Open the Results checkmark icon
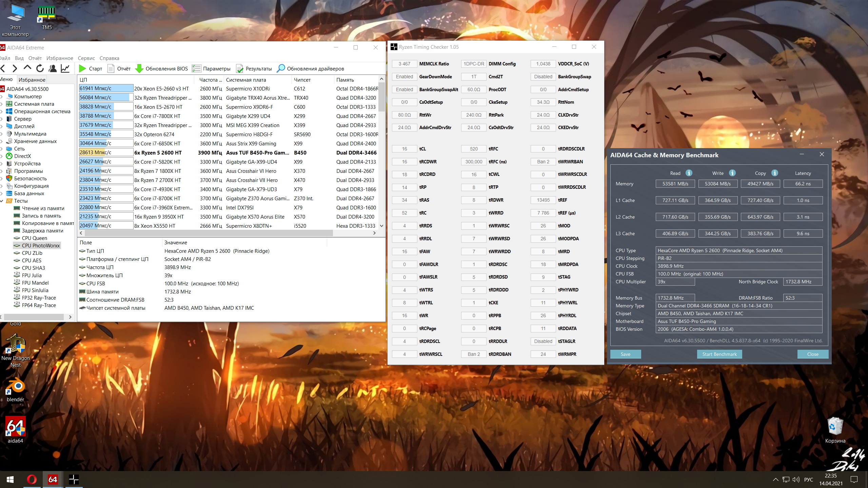Screen dimensions: 868x488 (x=240, y=68)
